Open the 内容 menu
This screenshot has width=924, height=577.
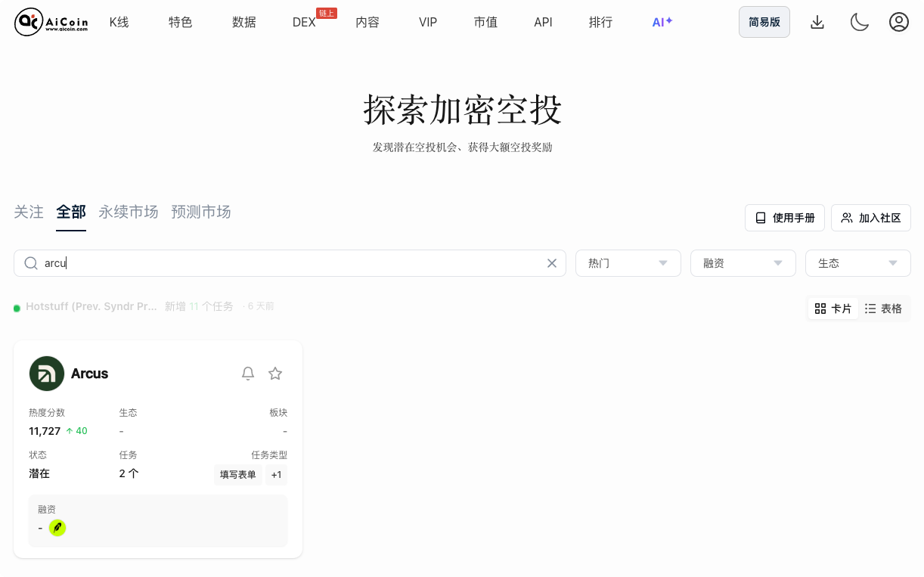367,23
